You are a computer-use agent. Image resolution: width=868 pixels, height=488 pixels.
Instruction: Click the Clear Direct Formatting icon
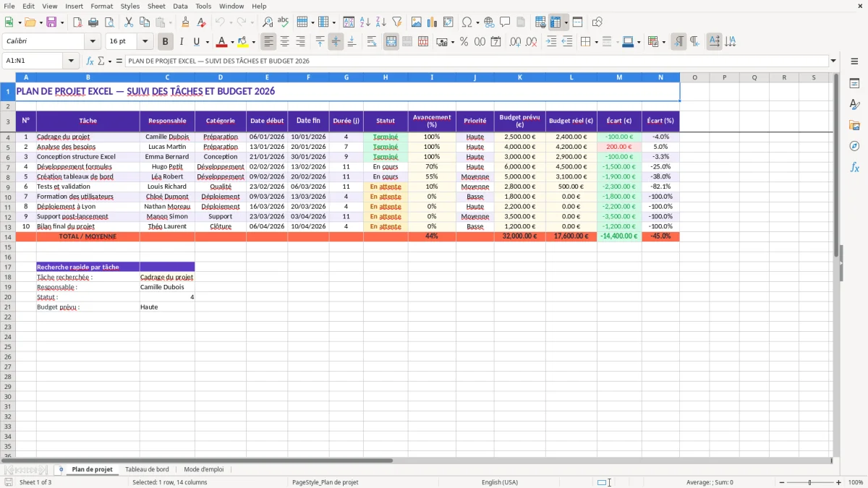coord(200,22)
